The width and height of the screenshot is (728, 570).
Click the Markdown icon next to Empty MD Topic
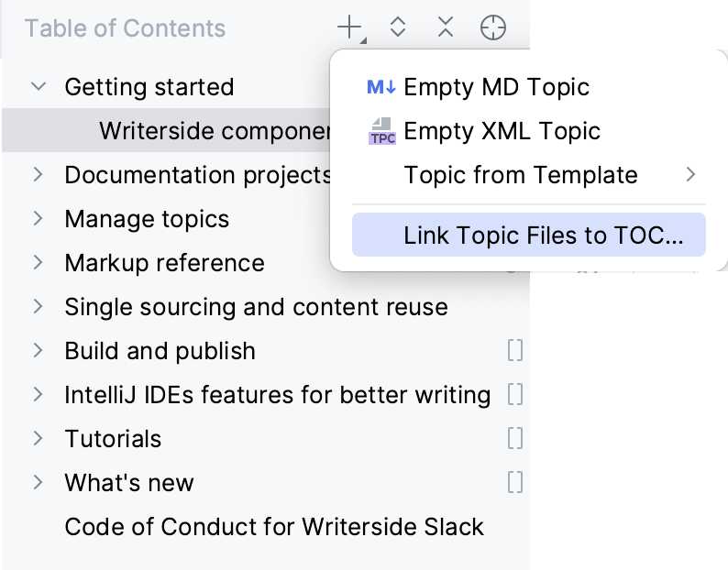tap(381, 88)
